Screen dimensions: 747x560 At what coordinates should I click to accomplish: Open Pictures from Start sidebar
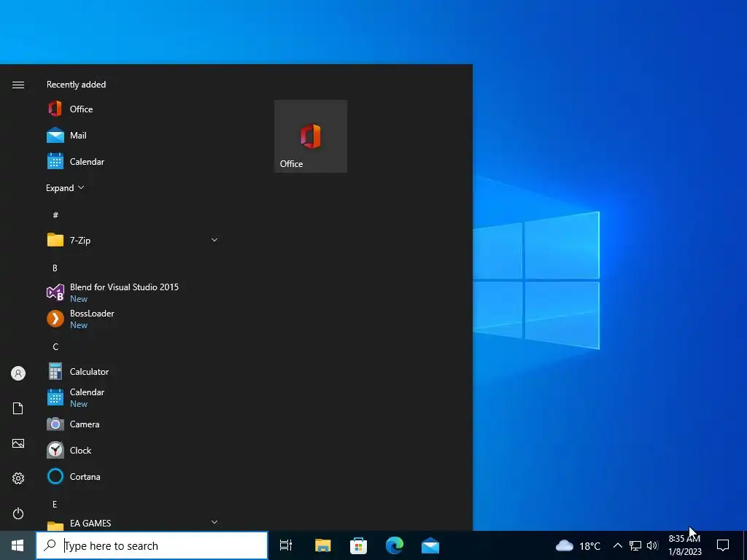click(x=18, y=443)
